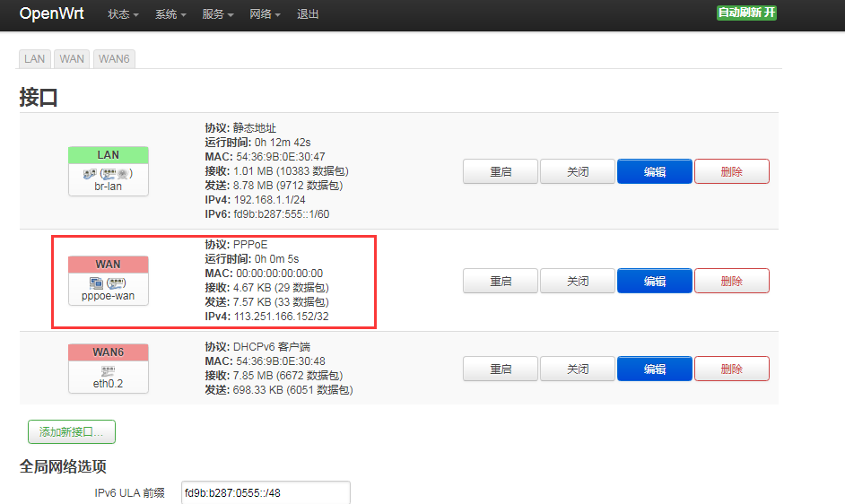Switch to the WAN6 tab
Image resolution: width=845 pixels, height=504 pixels.
[x=114, y=59]
